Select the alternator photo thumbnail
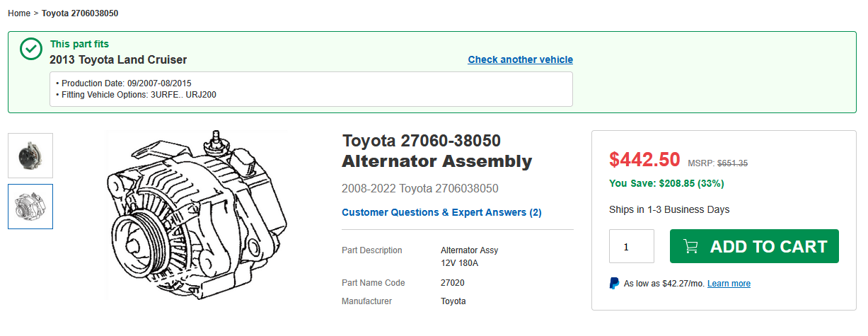 click(30, 156)
